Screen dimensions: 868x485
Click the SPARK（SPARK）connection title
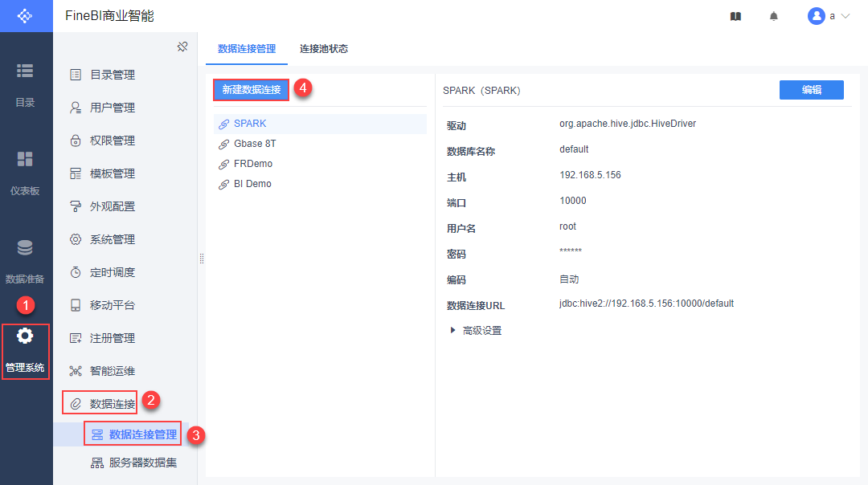tap(481, 91)
